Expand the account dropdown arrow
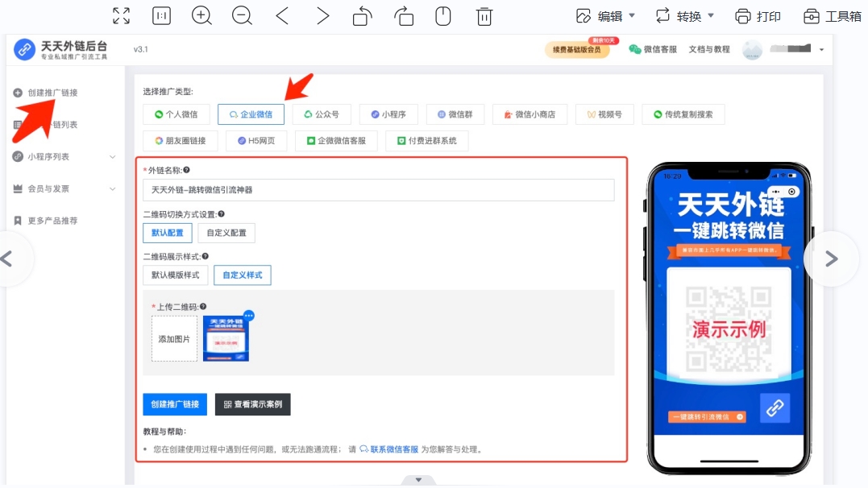This screenshot has width=868, height=488. point(821,50)
